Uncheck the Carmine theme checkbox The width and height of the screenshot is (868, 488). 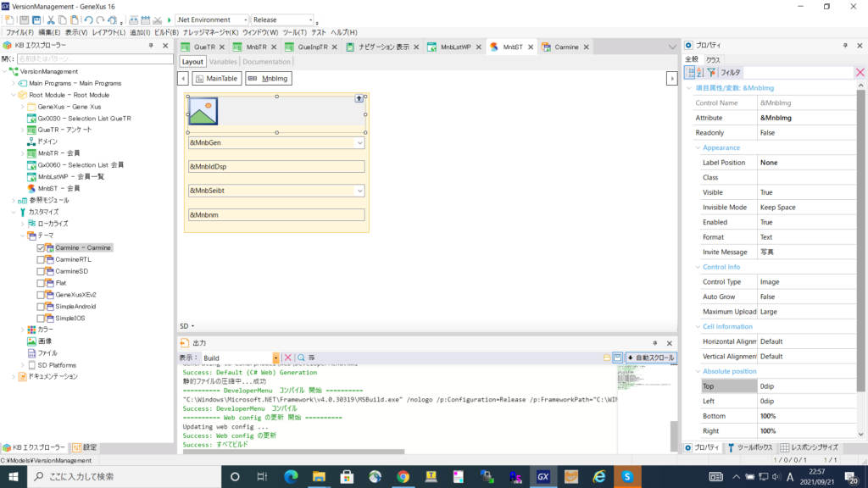[41, 248]
